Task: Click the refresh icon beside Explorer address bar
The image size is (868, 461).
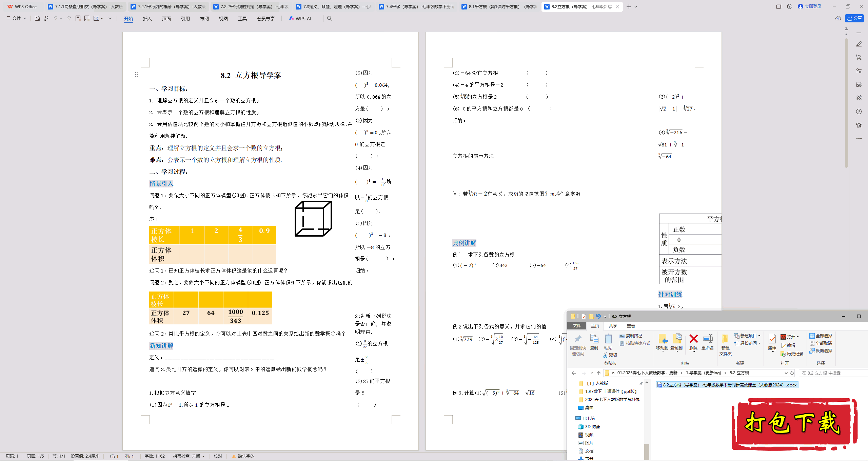Action: coord(792,373)
